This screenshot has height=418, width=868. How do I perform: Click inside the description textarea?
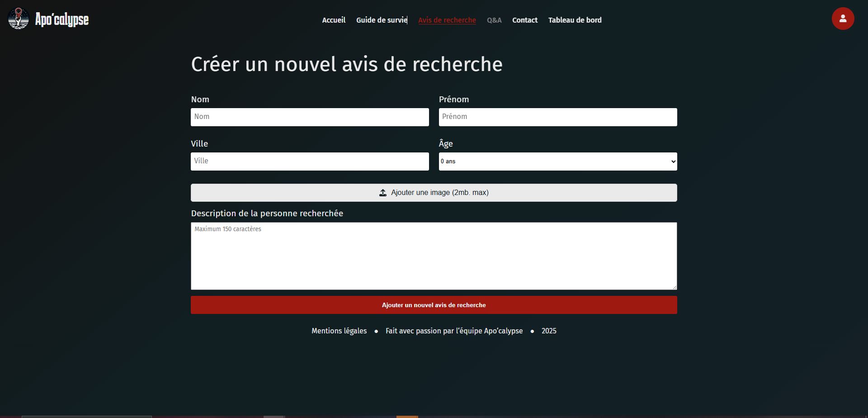[434, 256]
